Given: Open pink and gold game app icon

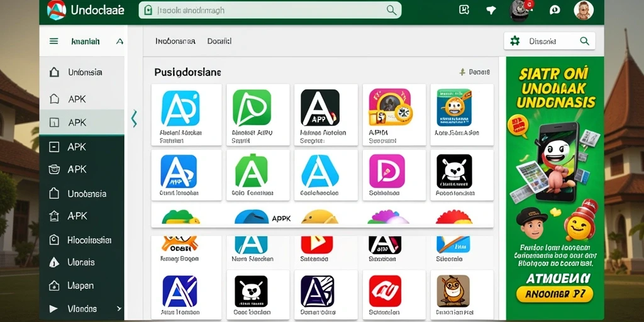Looking at the screenshot, I should pos(391,107).
